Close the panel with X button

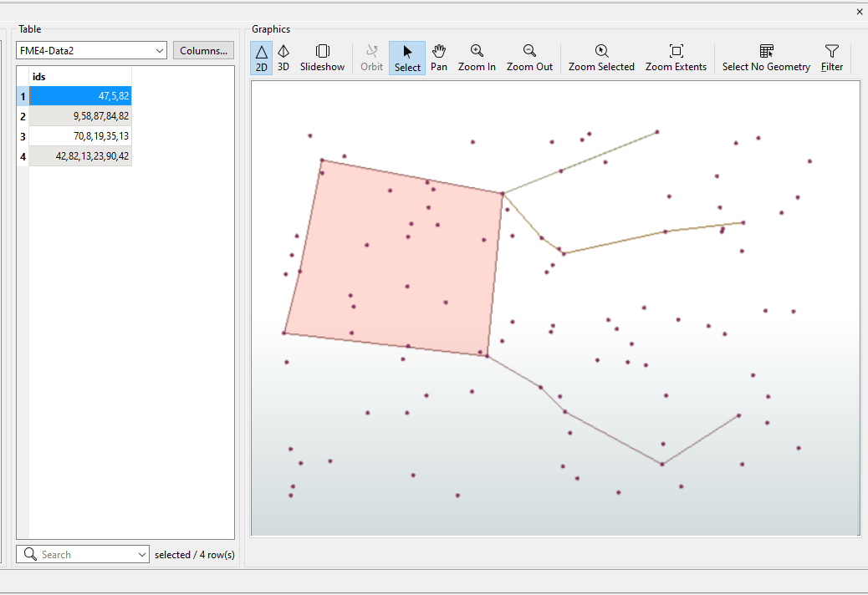(x=859, y=12)
